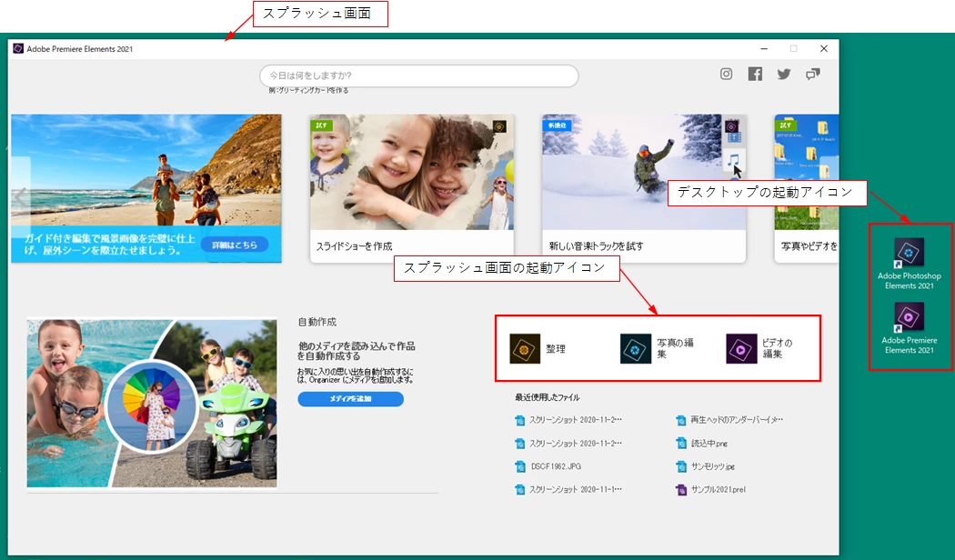
Task: Click the Premiere Elements title bar logo
Action: tap(18, 49)
